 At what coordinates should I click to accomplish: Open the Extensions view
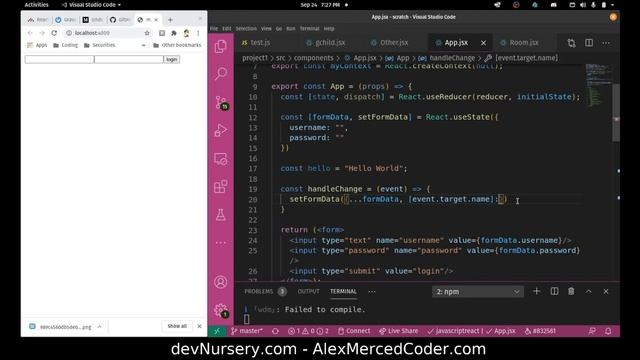point(221,187)
